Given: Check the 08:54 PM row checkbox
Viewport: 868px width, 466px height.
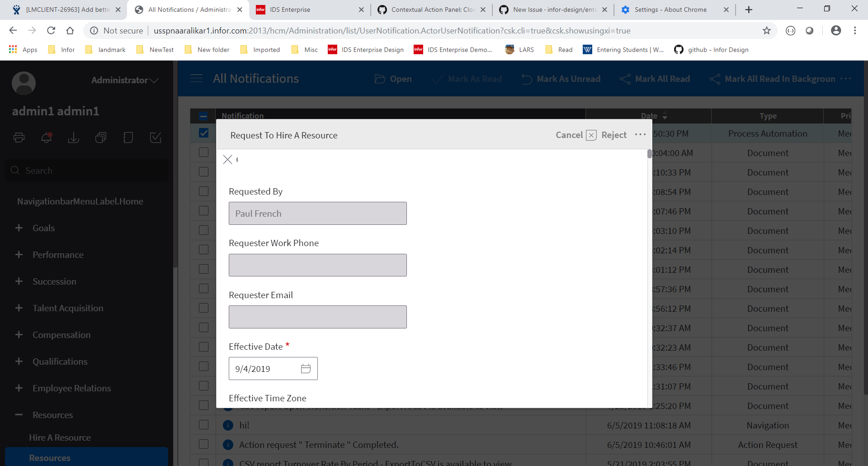Looking at the screenshot, I should tap(203, 191).
